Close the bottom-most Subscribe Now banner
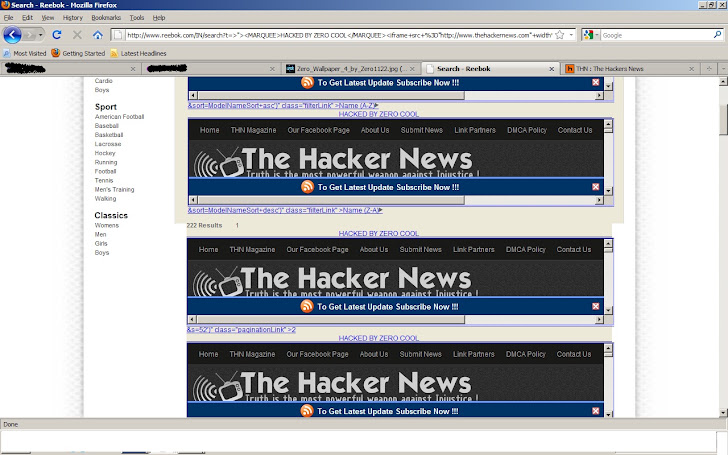Viewport: 728px width, 455px height. [x=596, y=410]
